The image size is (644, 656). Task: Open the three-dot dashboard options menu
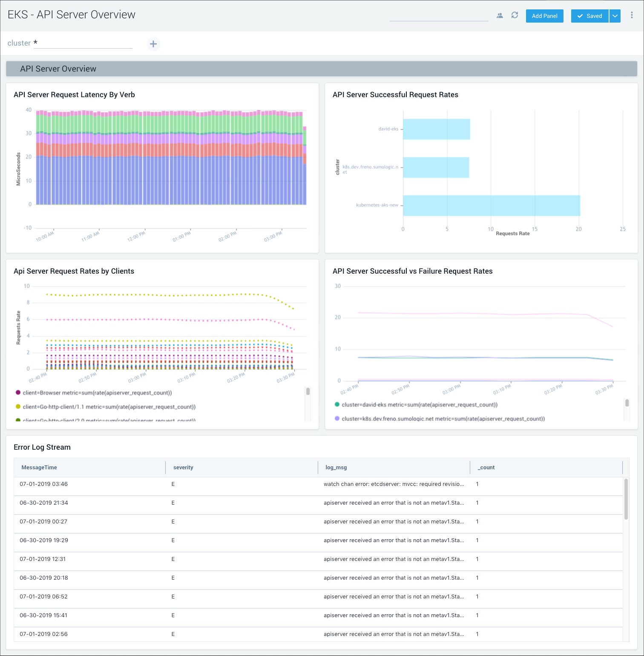(x=632, y=15)
